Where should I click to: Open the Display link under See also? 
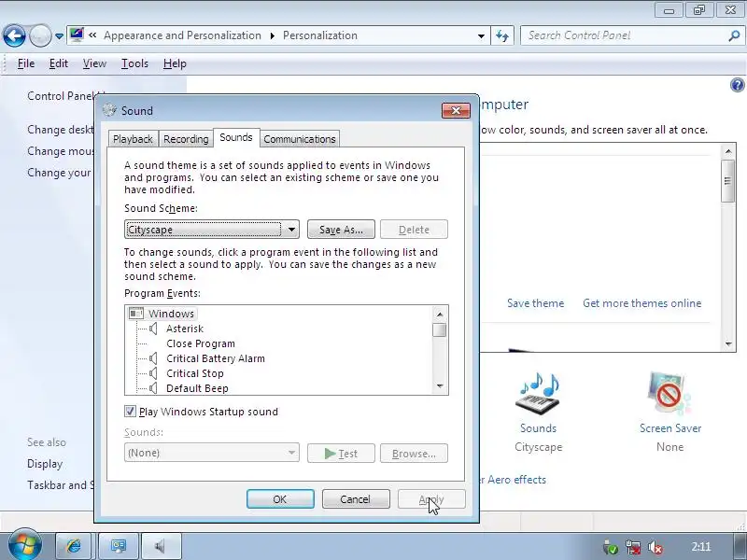pos(45,464)
